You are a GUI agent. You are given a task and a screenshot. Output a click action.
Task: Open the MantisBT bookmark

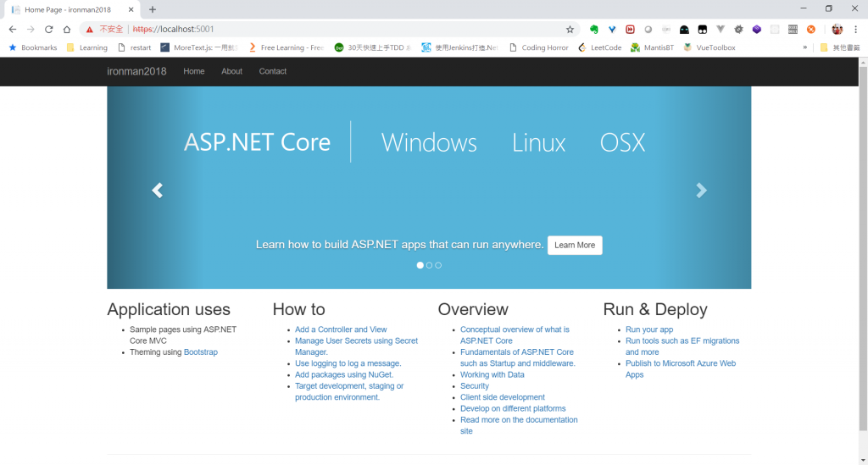652,47
